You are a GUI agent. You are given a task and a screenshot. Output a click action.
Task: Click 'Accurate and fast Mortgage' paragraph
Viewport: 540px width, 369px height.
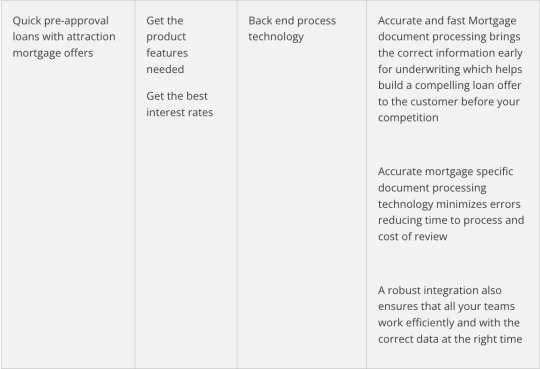(450, 69)
